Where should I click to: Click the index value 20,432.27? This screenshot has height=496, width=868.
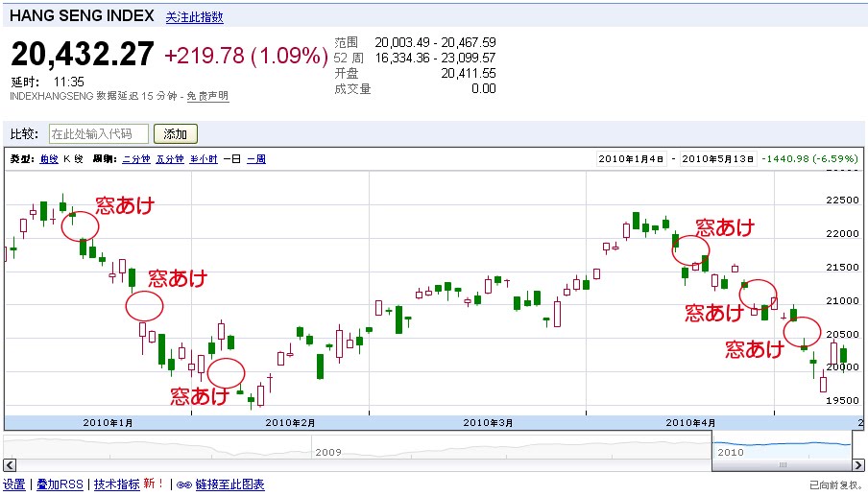click(83, 55)
